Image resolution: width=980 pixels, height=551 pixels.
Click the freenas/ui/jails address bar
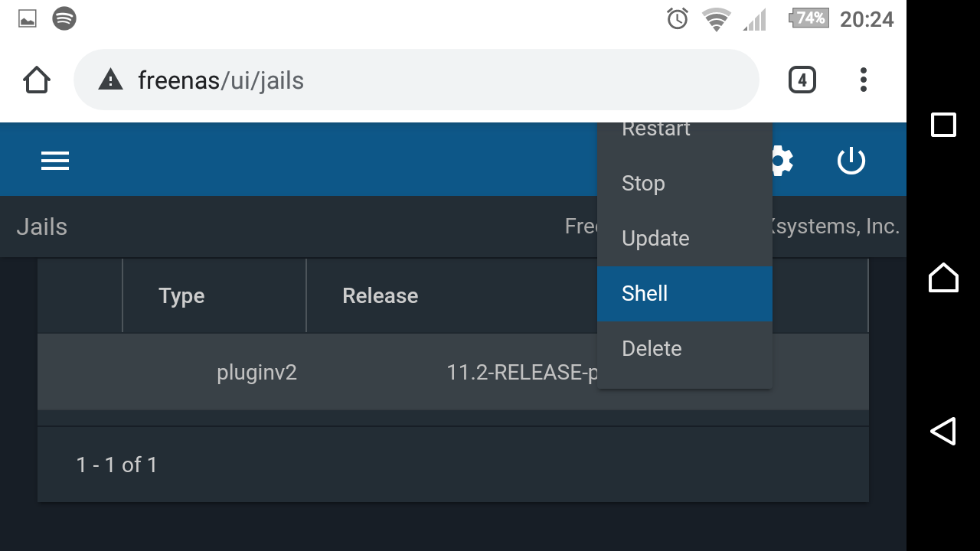416,80
